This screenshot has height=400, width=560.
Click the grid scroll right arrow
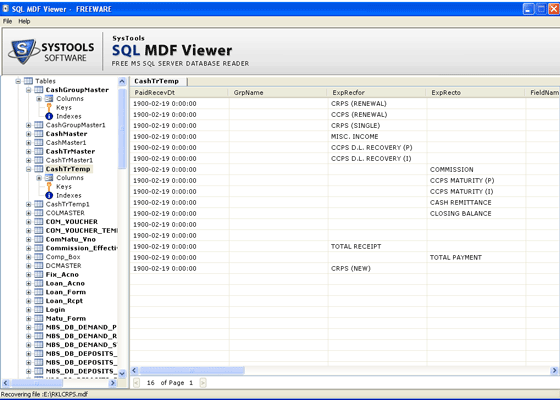(555, 370)
